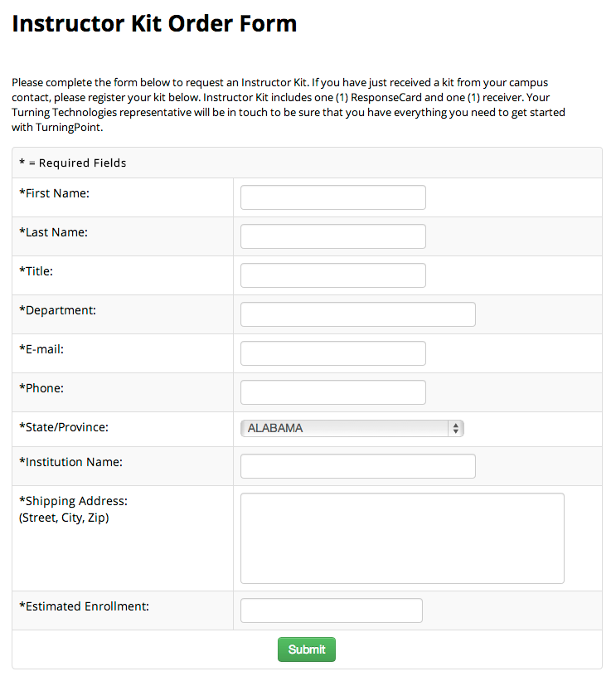
Task: Focus the Institution Name input
Action: [x=357, y=465]
